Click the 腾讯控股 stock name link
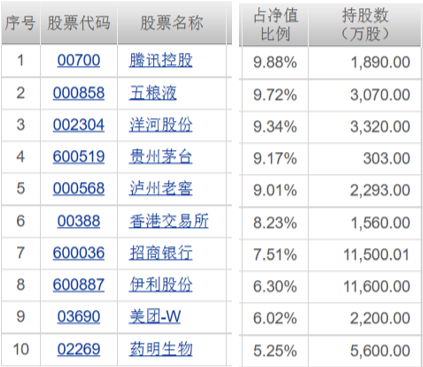The height and width of the screenshot is (367, 423). click(x=161, y=60)
